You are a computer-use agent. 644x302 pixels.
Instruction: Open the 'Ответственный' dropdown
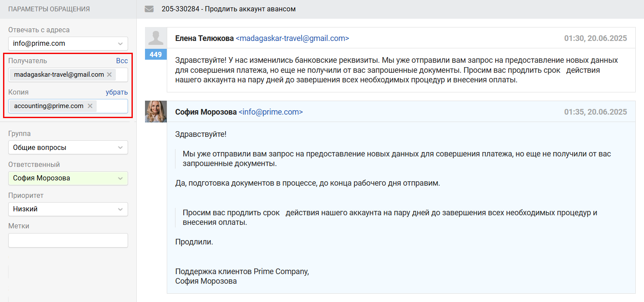point(68,178)
